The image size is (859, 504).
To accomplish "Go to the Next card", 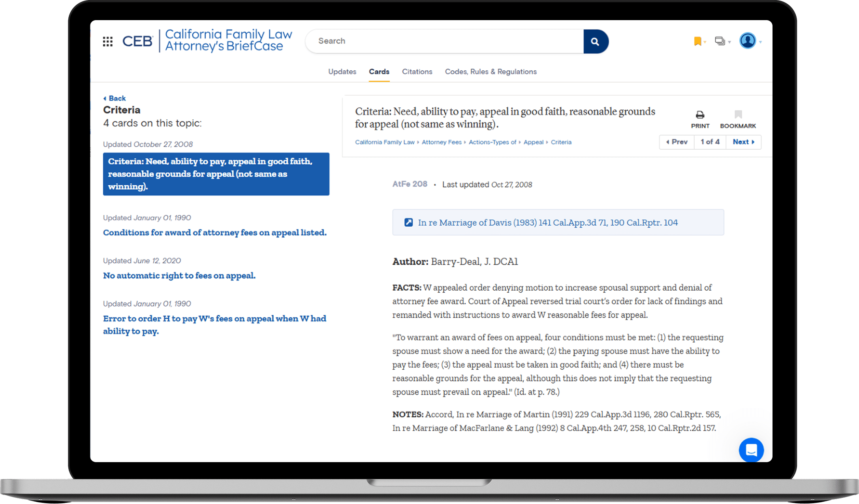I will point(743,142).
